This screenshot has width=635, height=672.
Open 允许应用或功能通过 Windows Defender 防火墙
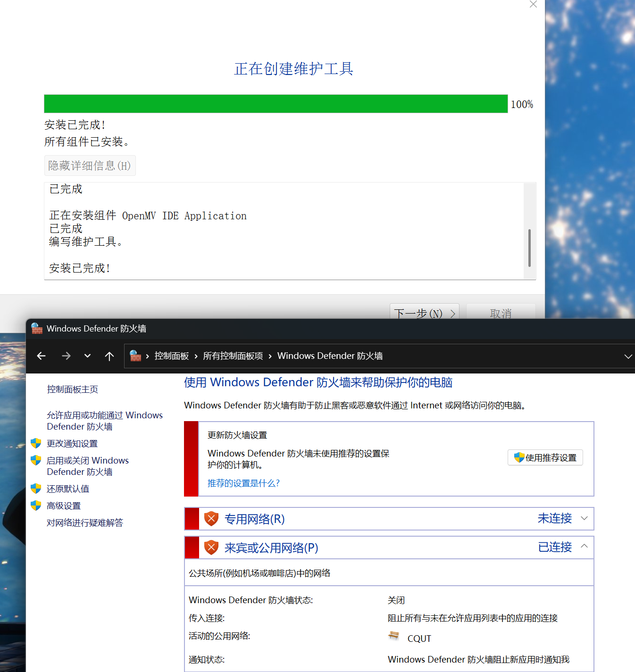point(105,421)
